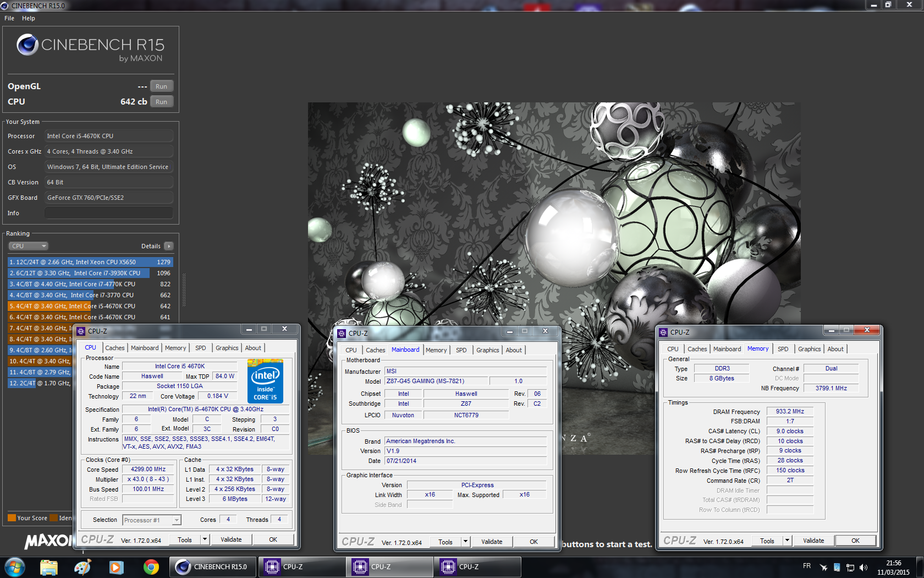Screen dimensions: 924x578
Task: Click the volume speaker tray icon
Action: (x=864, y=568)
